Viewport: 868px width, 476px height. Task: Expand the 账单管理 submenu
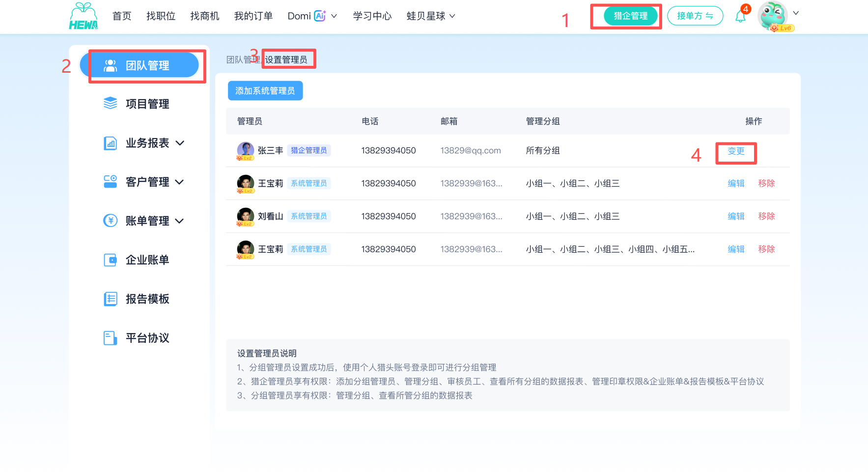point(179,221)
